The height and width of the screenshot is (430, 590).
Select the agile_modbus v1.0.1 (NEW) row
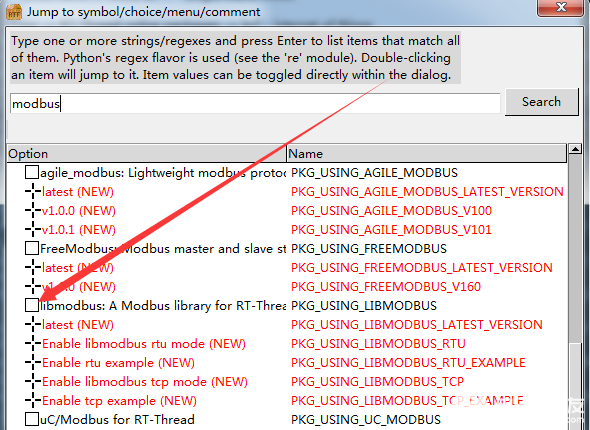point(78,229)
